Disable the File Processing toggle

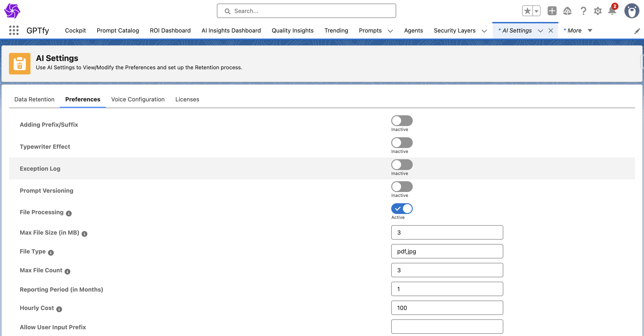pyautogui.click(x=402, y=208)
